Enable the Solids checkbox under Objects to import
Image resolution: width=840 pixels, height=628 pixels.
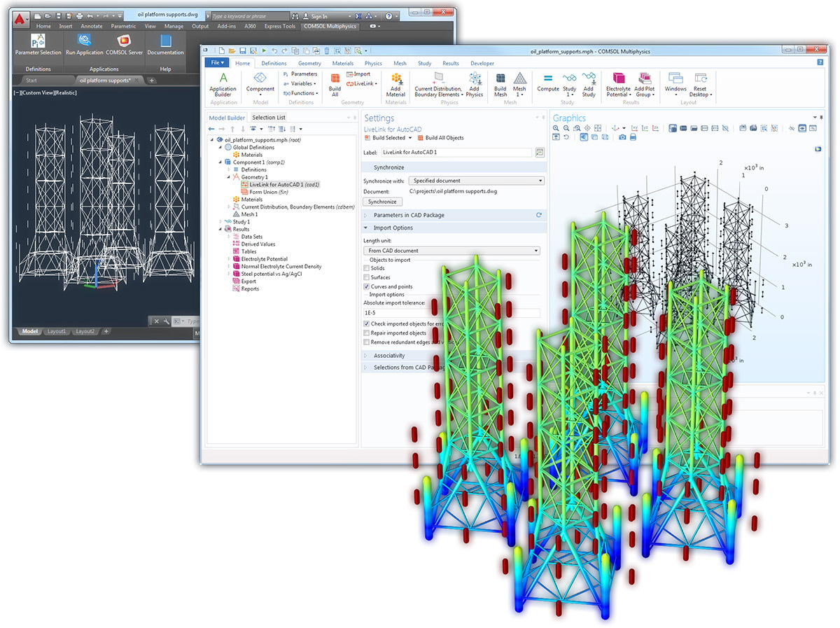click(x=367, y=268)
